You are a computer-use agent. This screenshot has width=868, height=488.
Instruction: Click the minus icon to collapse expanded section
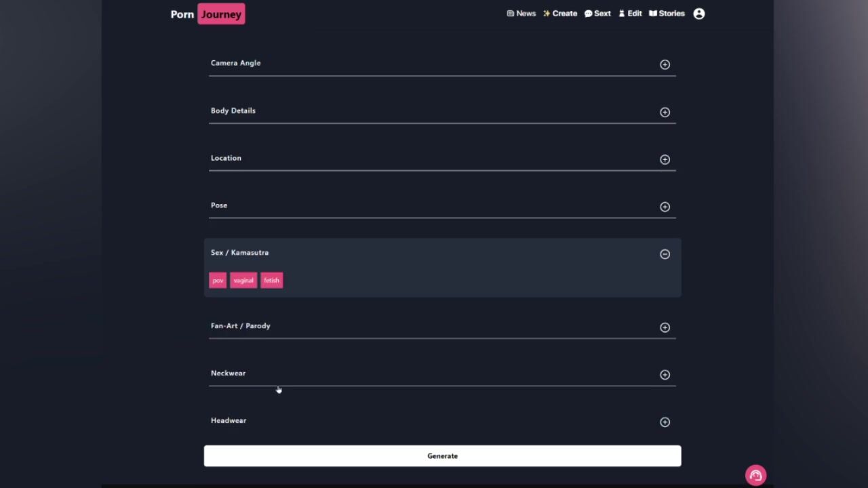665,254
